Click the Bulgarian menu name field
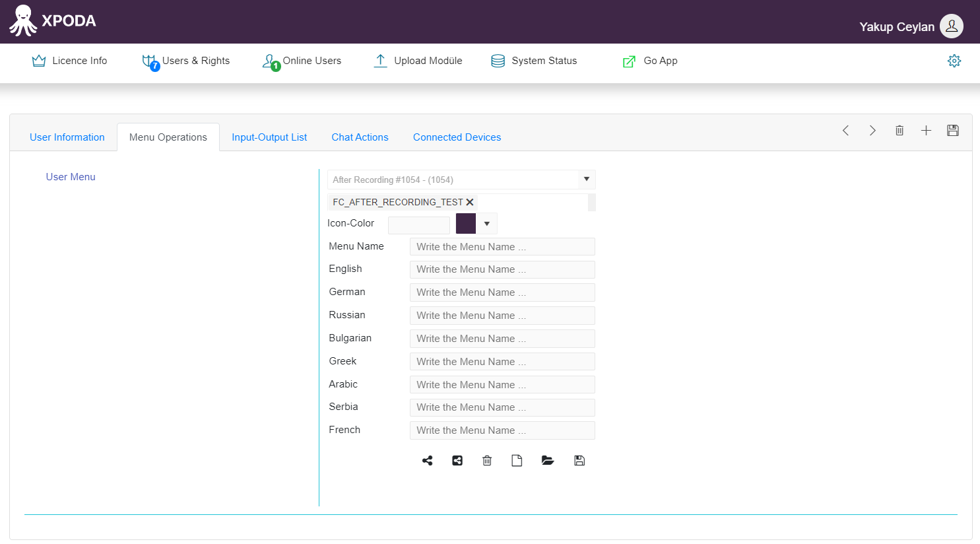Screen dimensions: 980x544 click(x=502, y=339)
